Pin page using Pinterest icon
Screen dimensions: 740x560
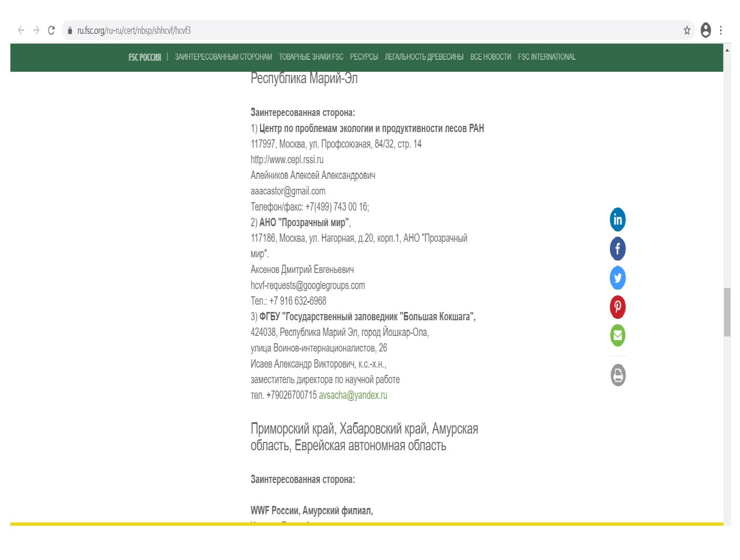(617, 307)
